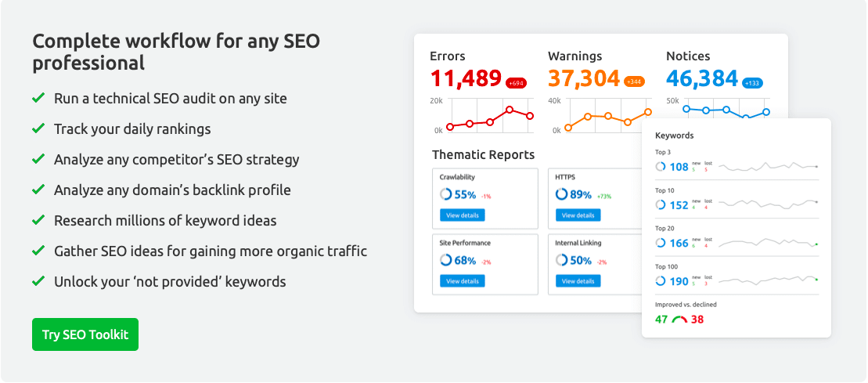Click the Errors red line chart

click(x=490, y=116)
